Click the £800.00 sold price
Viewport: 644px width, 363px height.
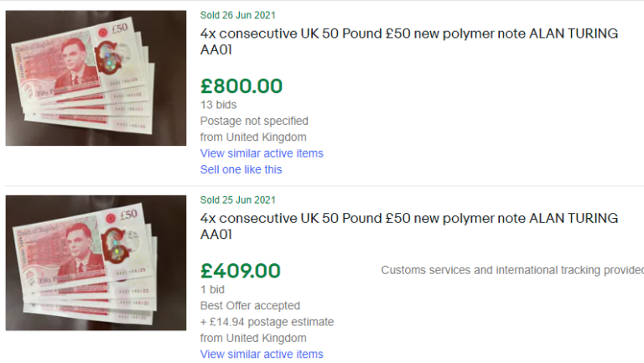(x=241, y=86)
